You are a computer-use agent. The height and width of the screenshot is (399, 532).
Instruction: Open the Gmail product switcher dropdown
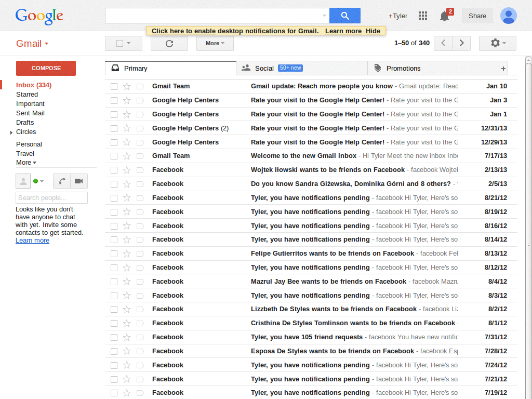(x=32, y=44)
